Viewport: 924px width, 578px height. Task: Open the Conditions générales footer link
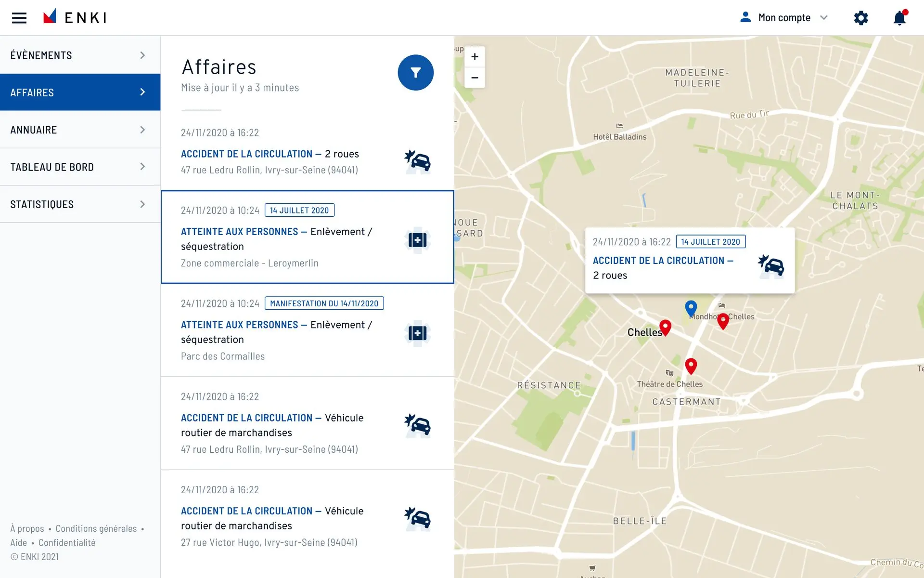(96, 528)
